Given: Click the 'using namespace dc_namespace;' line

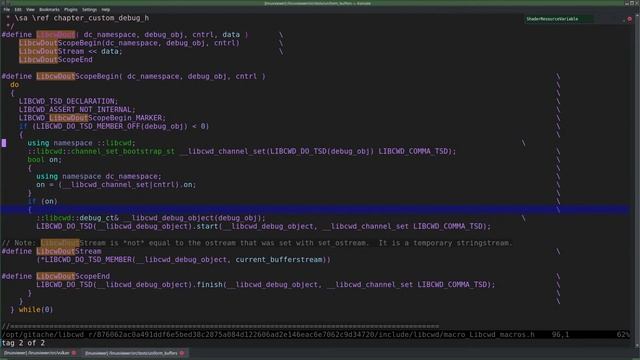Looking at the screenshot, I should 99,176.
